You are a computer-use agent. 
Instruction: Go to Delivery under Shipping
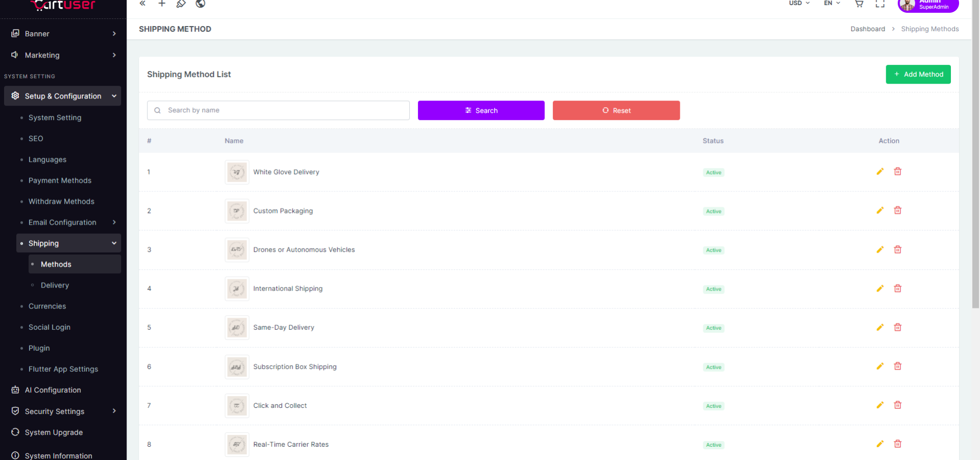click(x=55, y=285)
